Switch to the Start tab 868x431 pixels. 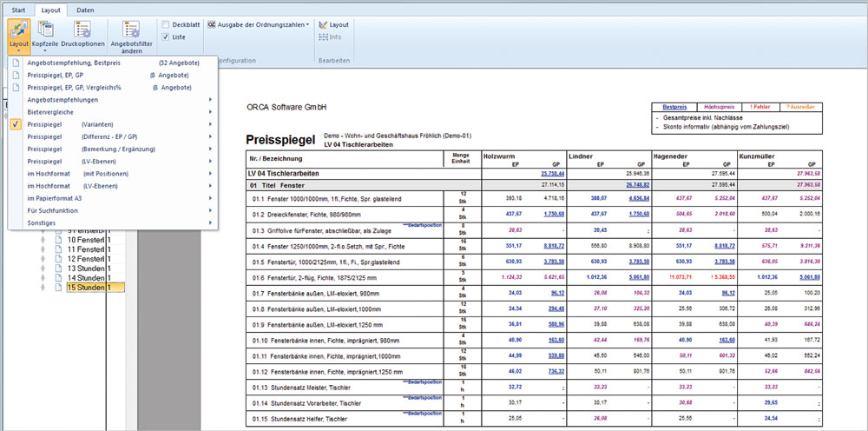pyautogui.click(x=17, y=8)
